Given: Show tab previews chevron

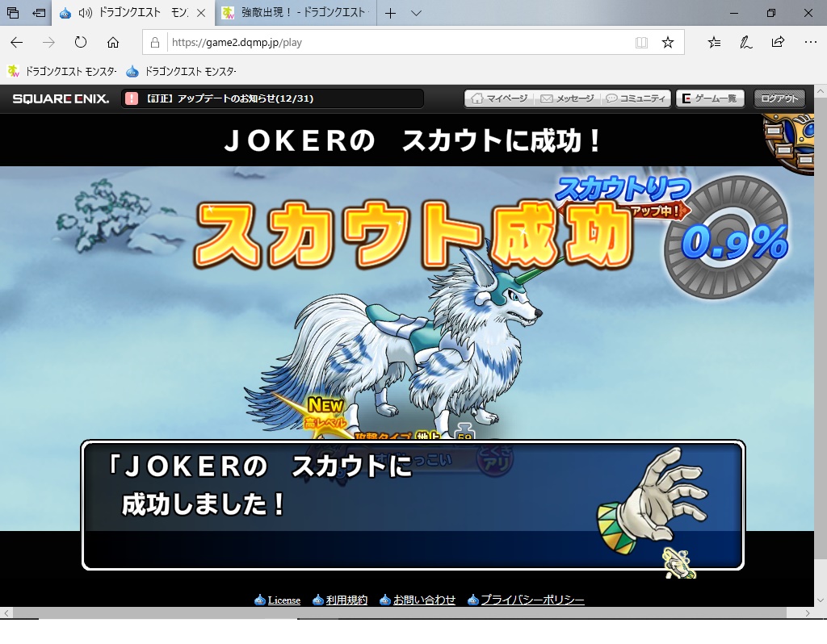Looking at the screenshot, I should 416,14.
